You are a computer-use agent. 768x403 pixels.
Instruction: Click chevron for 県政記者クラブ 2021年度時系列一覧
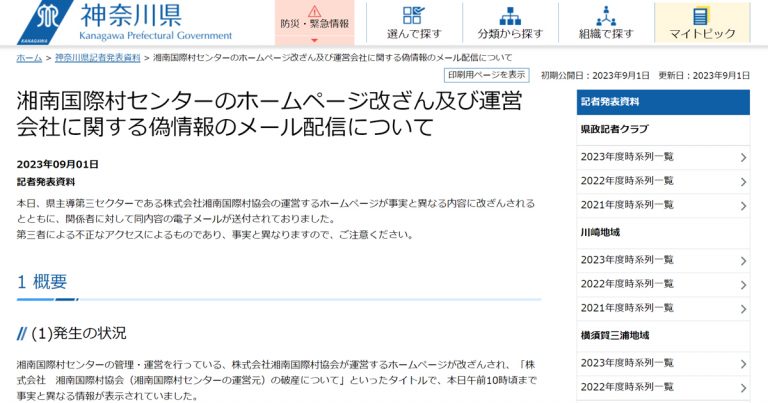click(743, 206)
